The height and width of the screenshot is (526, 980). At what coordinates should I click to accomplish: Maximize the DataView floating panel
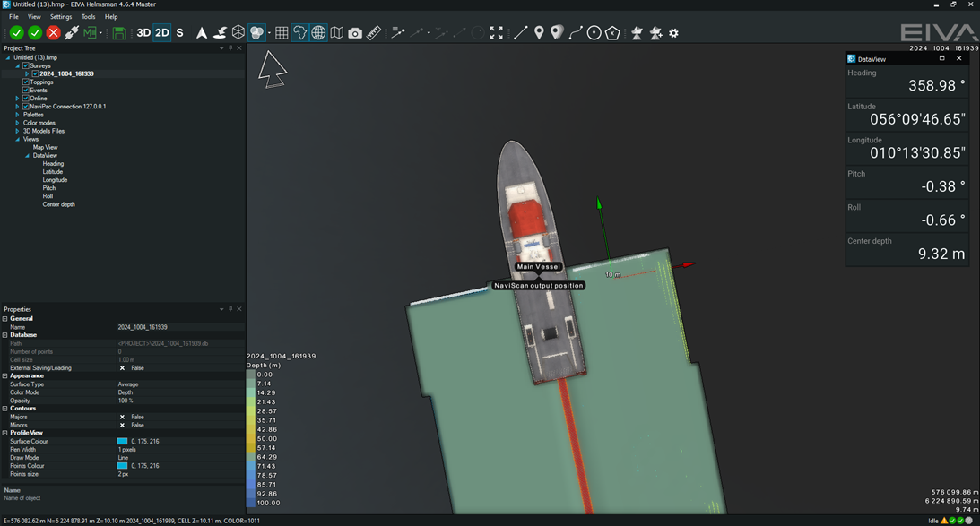point(941,58)
